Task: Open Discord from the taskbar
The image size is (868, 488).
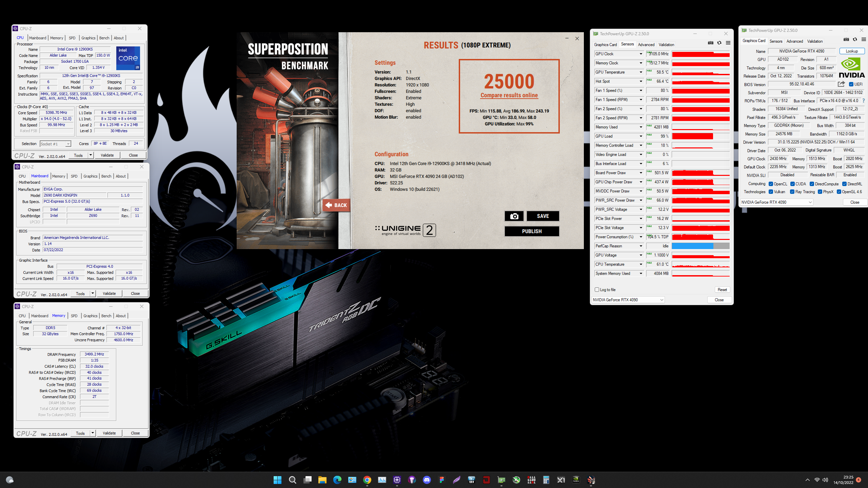Action: click(x=427, y=480)
